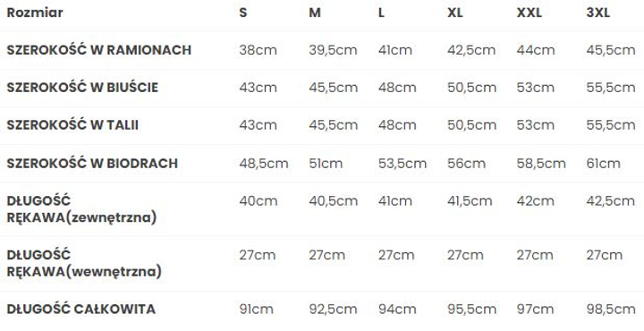644x331 pixels.
Task: Select the S size column header
Action: point(243,13)
